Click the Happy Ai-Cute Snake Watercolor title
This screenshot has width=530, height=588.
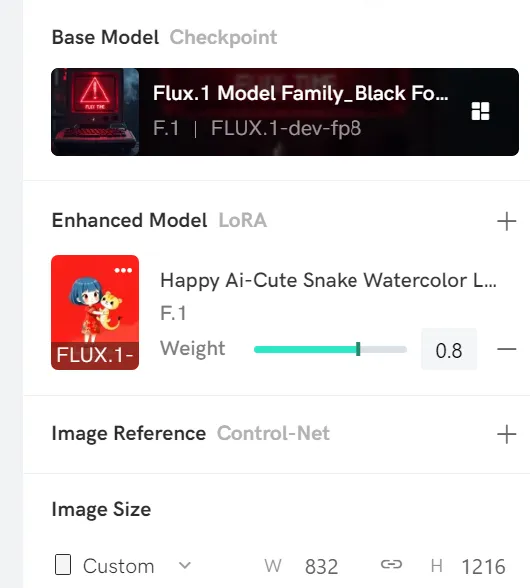click(x=329, y=280)
